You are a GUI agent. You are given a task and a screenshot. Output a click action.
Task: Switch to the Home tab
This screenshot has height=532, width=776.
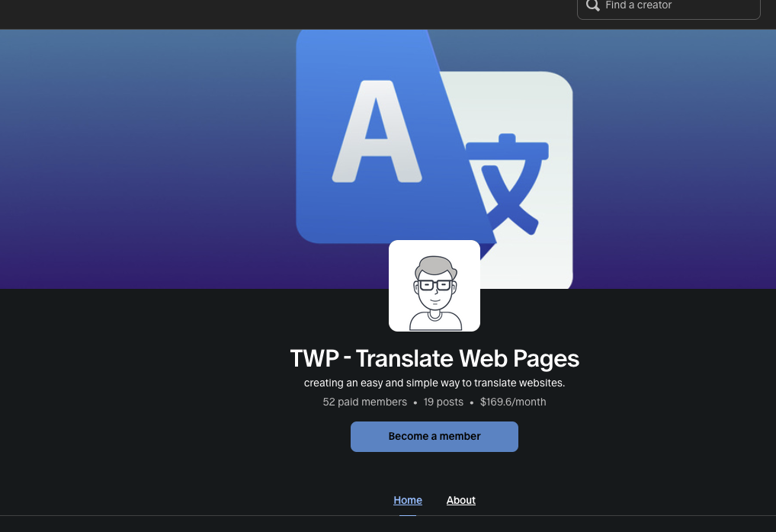point(408,500)
